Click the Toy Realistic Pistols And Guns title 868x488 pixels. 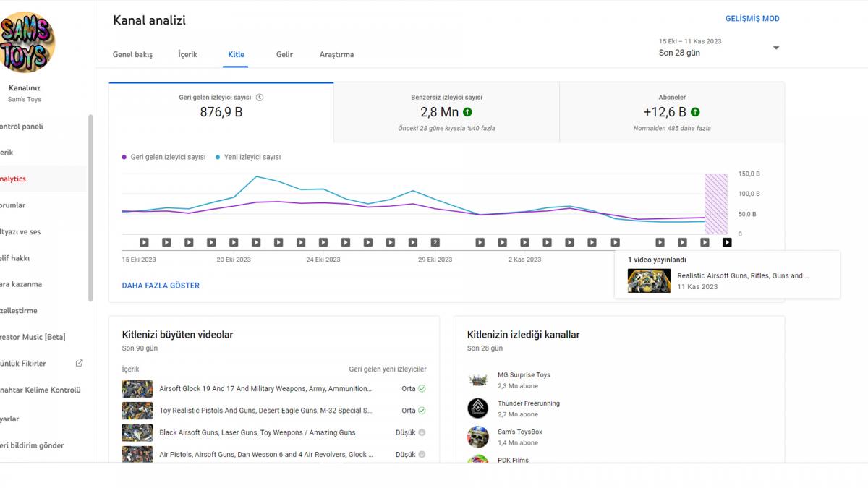[265, 411]
